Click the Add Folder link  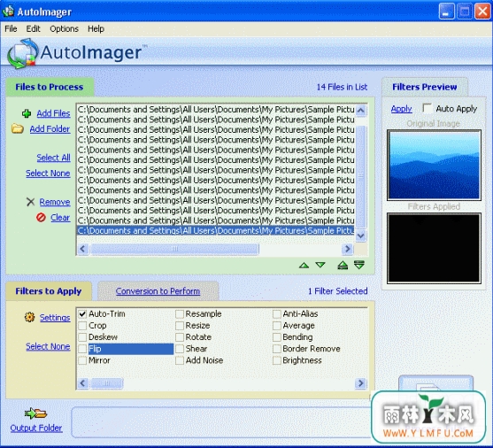click(x=50, y=129)
